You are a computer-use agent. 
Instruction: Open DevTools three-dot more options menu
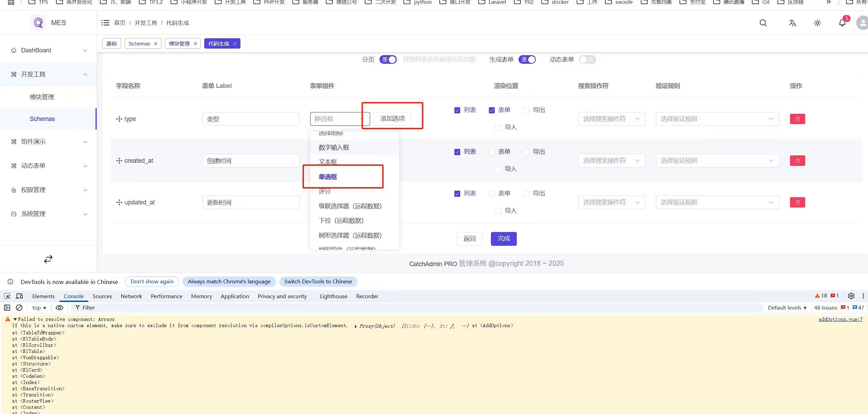(863, 296)
